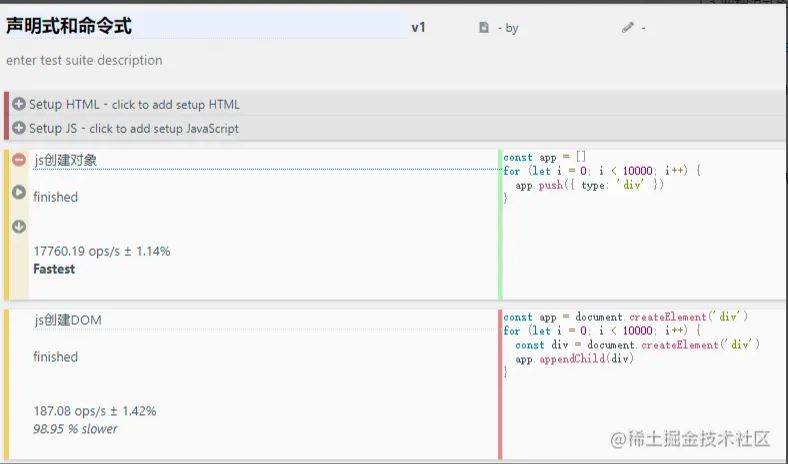This screenshot has height=464, width=788.
Task: Edit the test suite title 声明式和命令式
Action: [200, 27]
